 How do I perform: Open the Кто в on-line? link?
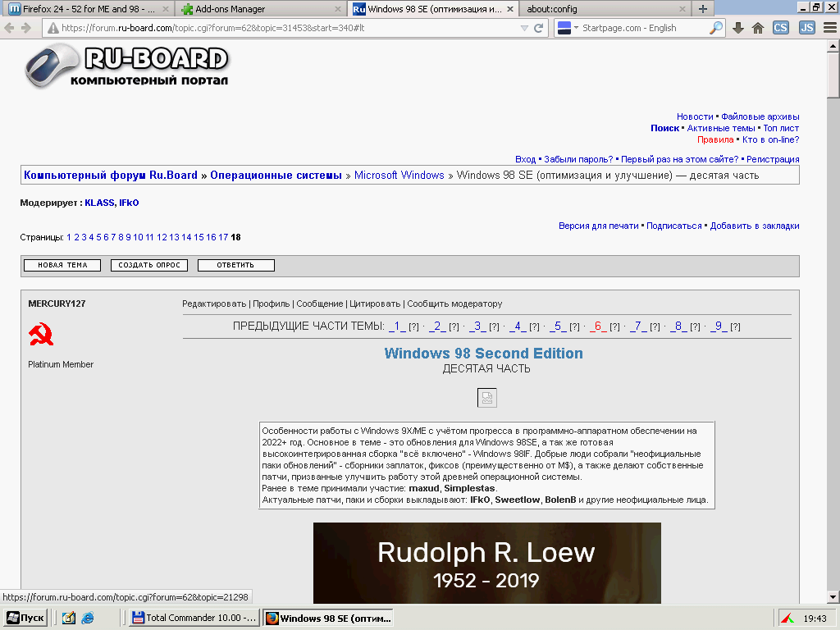point(770,139)
